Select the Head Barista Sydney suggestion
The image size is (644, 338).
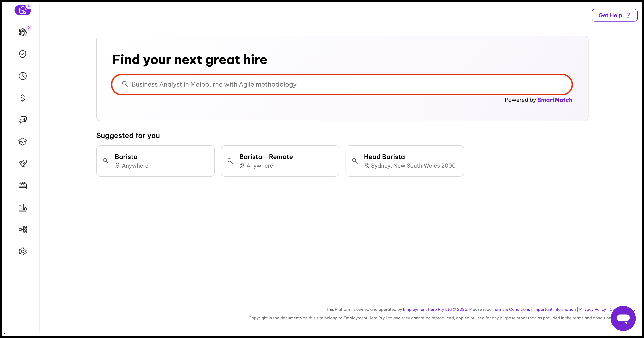(404, 161)
